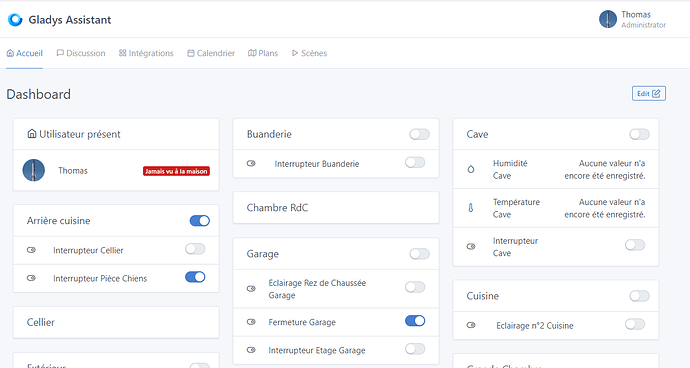Click the switch icon beside Interrupteur Cellier
690x368 pixels.
tap(31, 250)
